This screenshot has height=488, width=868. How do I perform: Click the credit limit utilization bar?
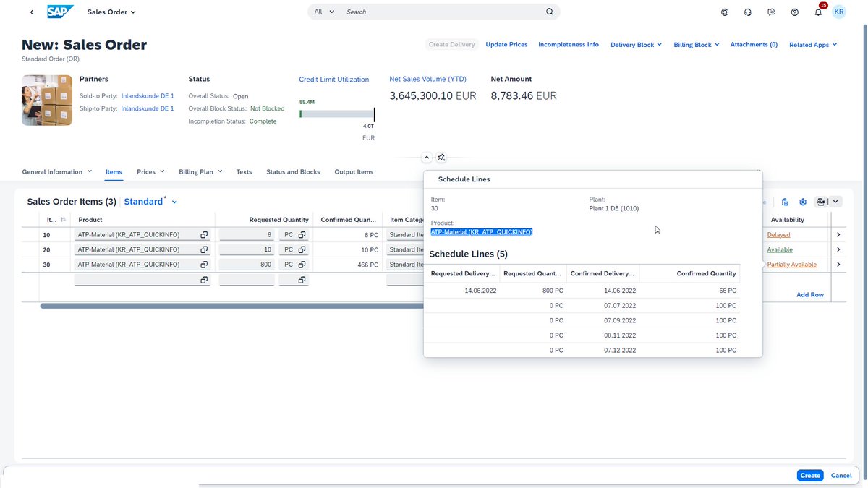point(337,114)
